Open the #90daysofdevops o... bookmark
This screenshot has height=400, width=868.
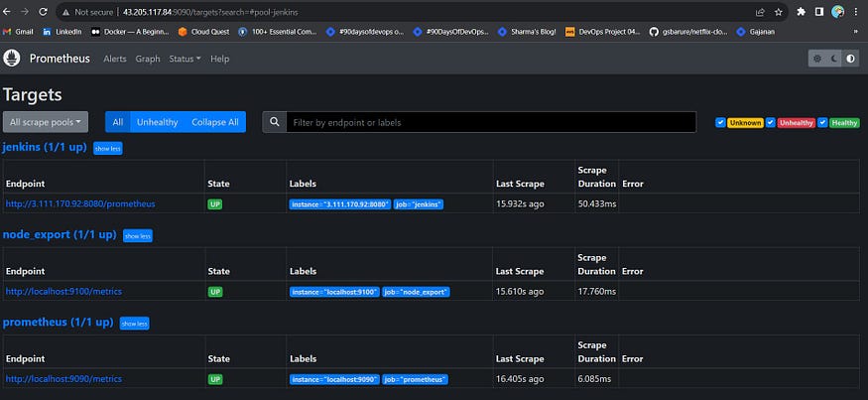(x=365, y=32)
